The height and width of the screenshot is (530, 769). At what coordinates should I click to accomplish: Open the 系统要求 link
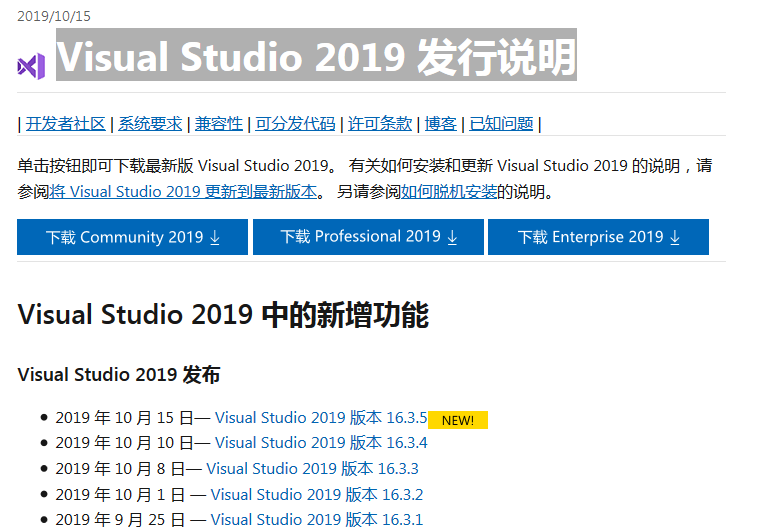[150, 124]
